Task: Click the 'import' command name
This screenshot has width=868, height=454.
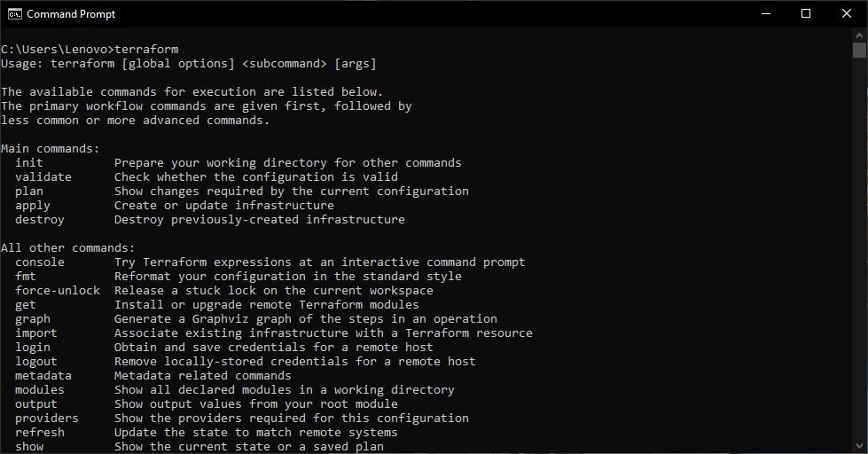Action: pos(36,333)
